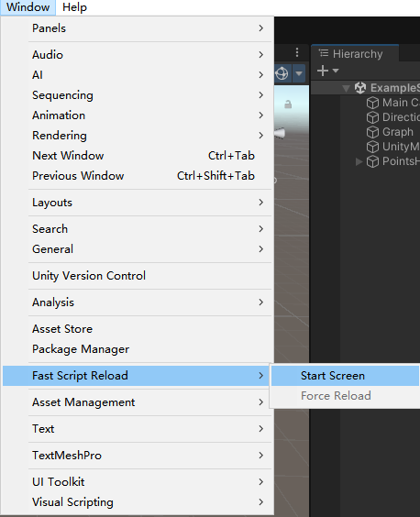Select the UnityMain object cube icon
Screen dimensions: 420x517
click(x=373, y=147)
